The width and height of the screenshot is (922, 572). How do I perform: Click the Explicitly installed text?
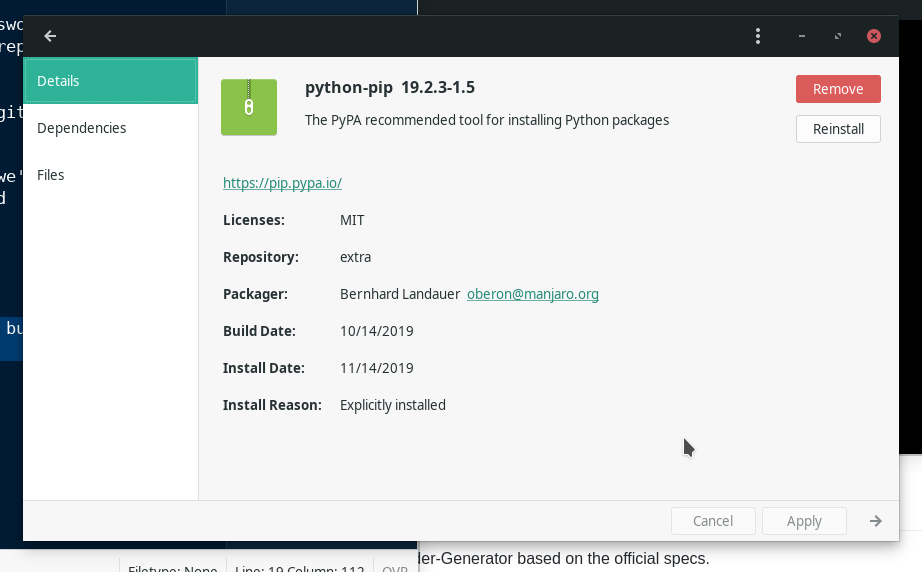coord(393,405)
